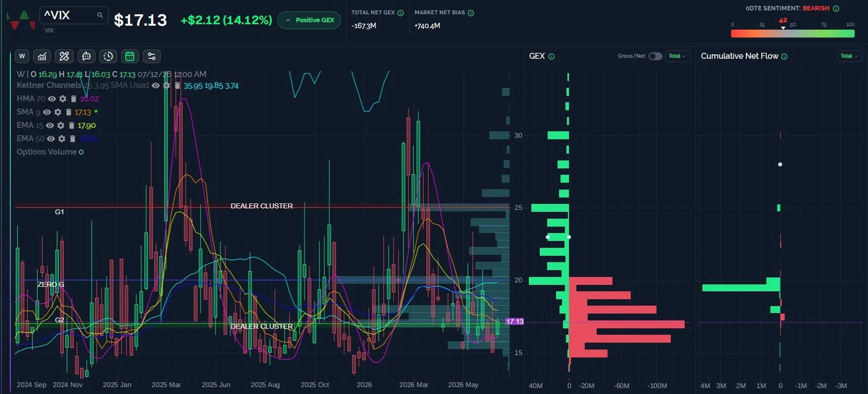Open the GEX Total dropdown

(678, 56)
